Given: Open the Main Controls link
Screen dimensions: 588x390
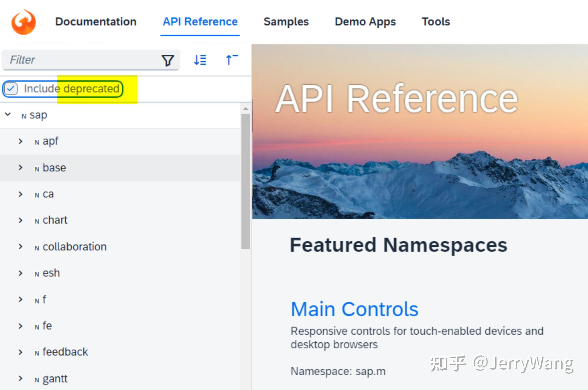Looking at the screenshot, I should (x=354, y=309).
